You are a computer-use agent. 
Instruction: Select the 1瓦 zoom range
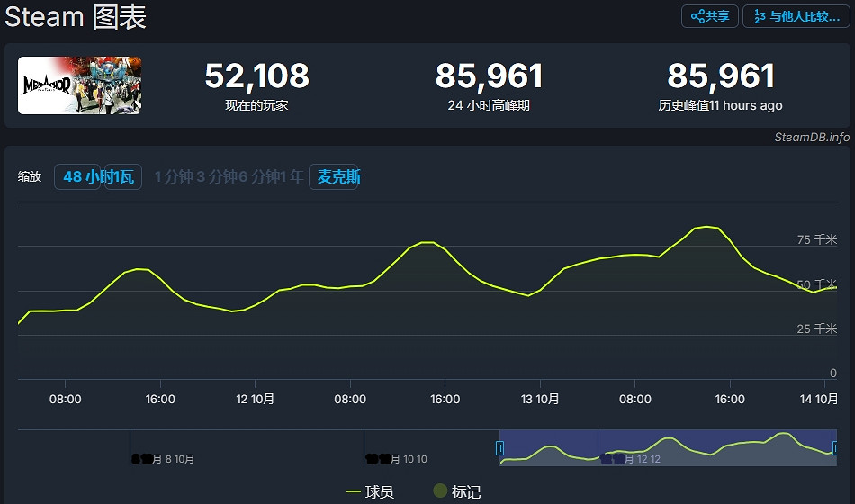[124, 177]
